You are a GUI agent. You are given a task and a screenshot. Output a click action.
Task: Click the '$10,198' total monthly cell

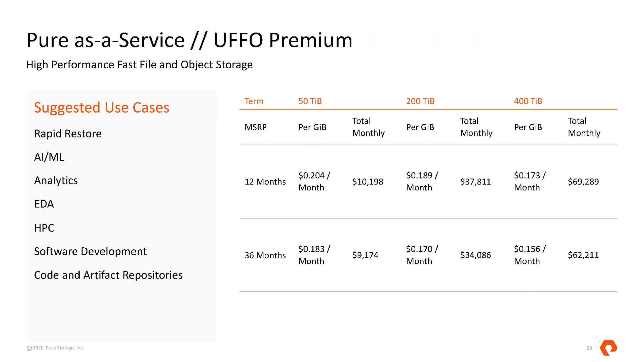click(368, 182)
